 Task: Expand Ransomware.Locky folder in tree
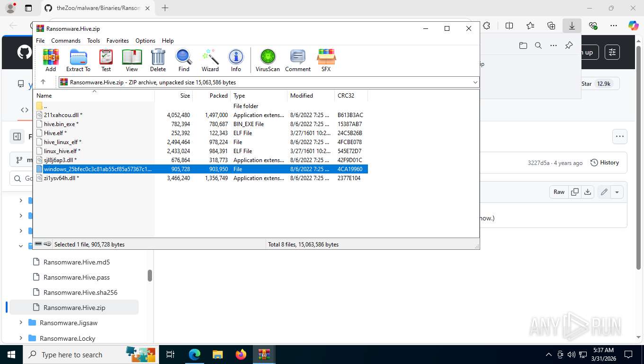(21, 338)
